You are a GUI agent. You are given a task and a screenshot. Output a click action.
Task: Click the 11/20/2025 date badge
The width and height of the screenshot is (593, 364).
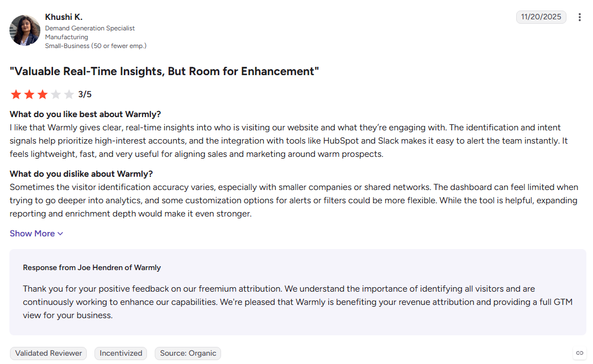tap(541, 17)
